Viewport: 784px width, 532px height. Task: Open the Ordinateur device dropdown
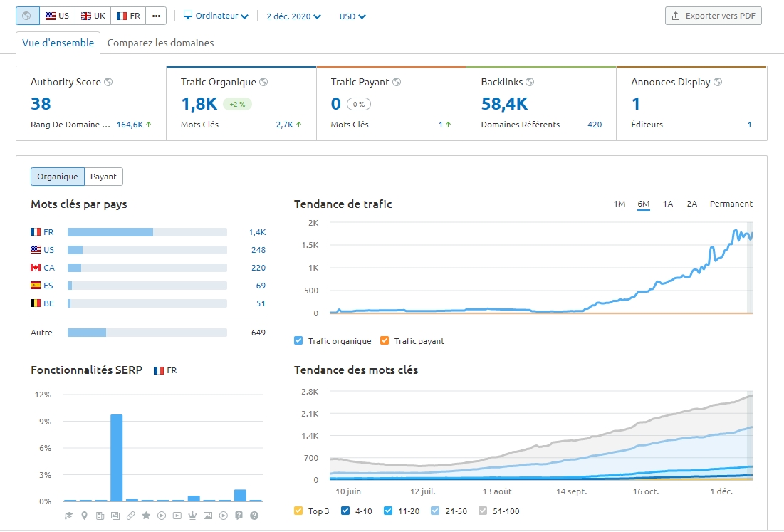click(x=216, y=16)
